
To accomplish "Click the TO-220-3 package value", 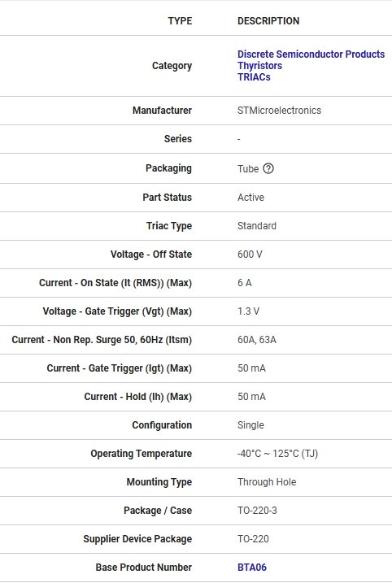I will click(257, 511).
